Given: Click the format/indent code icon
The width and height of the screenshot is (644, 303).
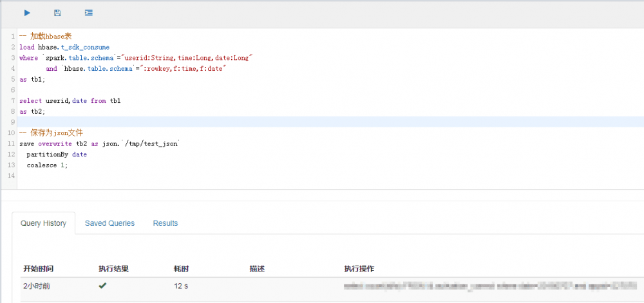Looking at the screenshot, I should 88,12.
